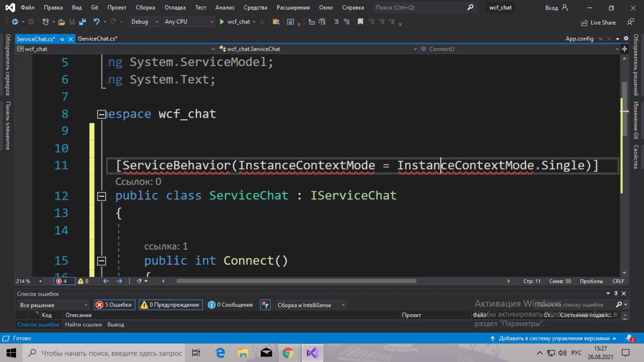Open Обозреватель серверов side panel tab
This screenshot has width=644, height=362.
tap(8, 64)
